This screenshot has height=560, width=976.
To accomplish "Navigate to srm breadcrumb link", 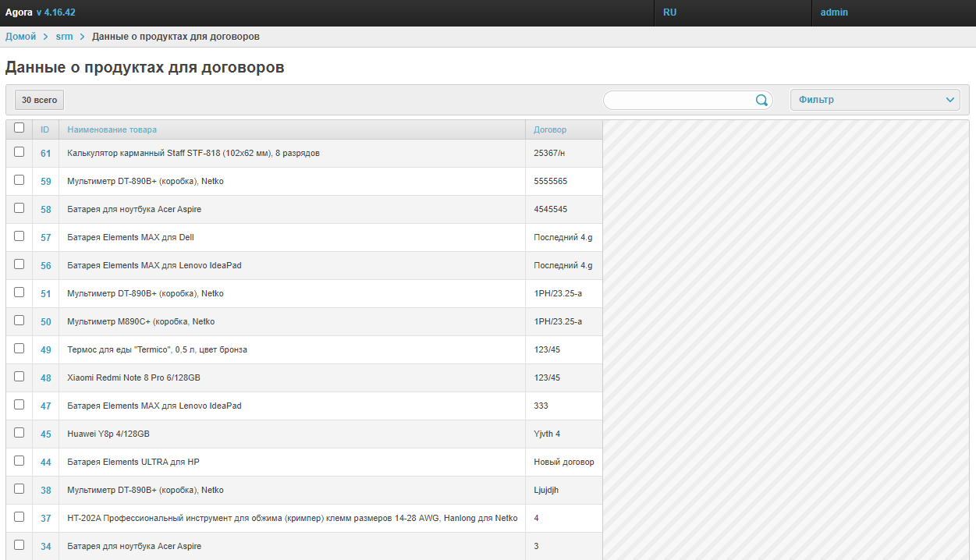I will point(64,37).
